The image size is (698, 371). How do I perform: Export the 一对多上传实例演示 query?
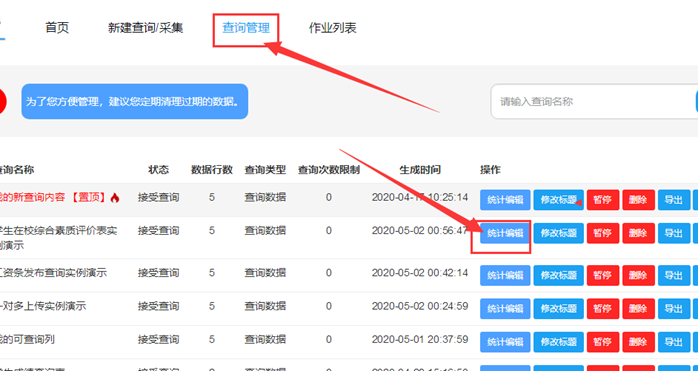click(674, 309)
